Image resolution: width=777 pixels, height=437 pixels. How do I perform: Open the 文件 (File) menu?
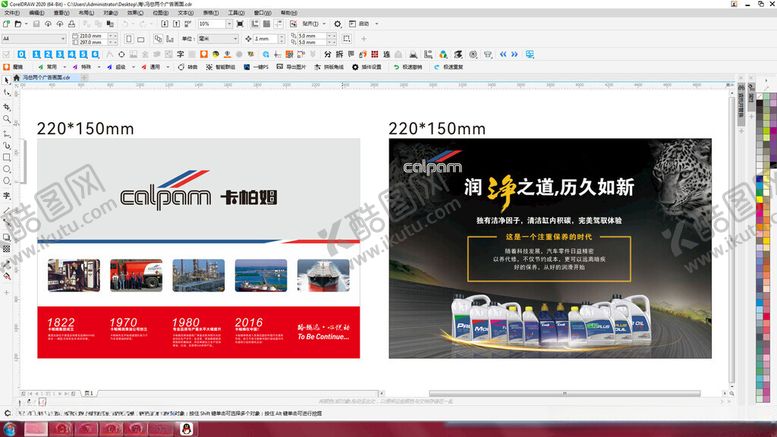pos(10,13)
